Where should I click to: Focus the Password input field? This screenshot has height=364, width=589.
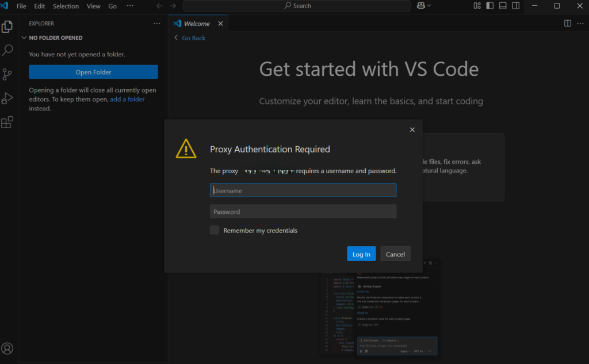click(303, 212)
